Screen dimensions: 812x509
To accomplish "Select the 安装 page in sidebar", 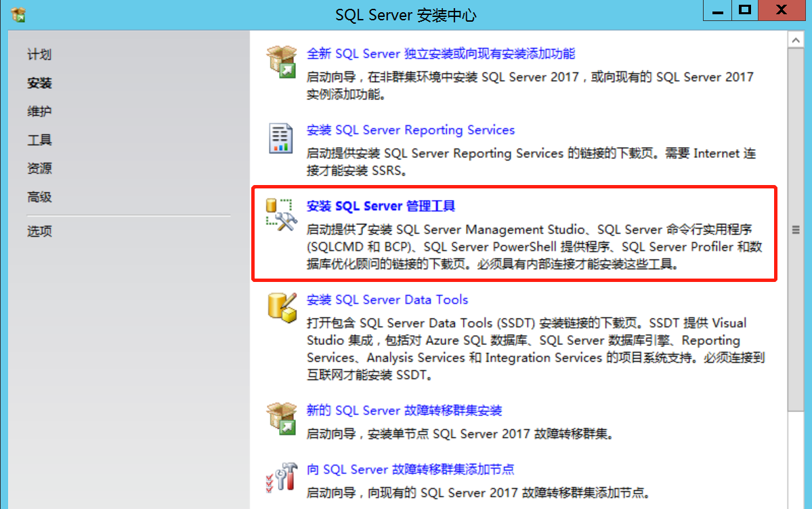I will click(39, 83).
